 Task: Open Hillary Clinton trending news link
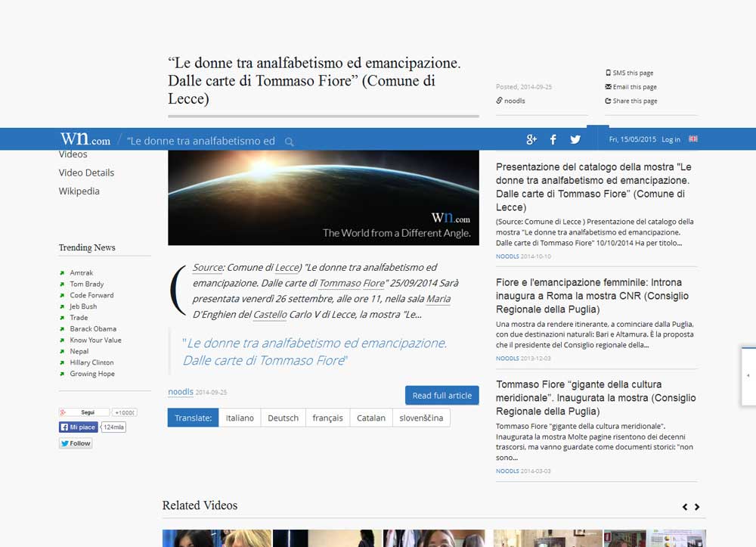[x=91, y=362]
